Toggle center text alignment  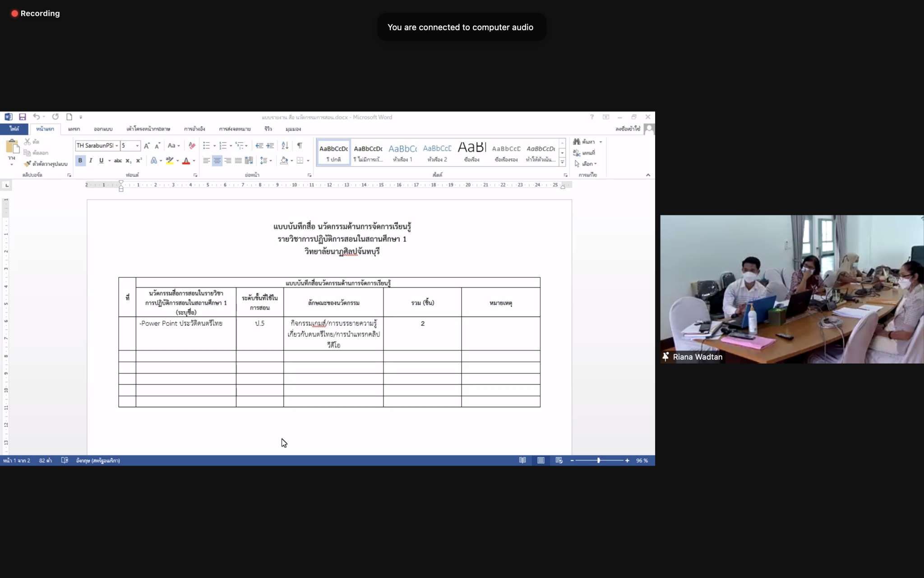tap(217, 160)
